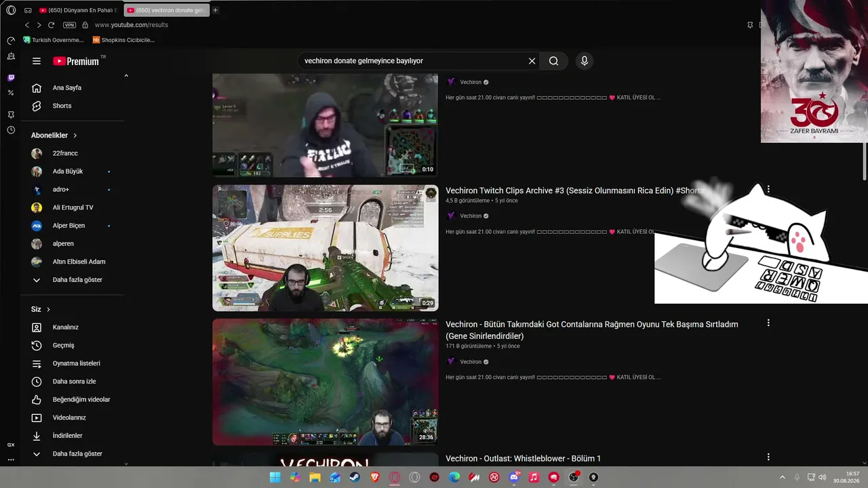Go forward to the next page

coord(39,25)
